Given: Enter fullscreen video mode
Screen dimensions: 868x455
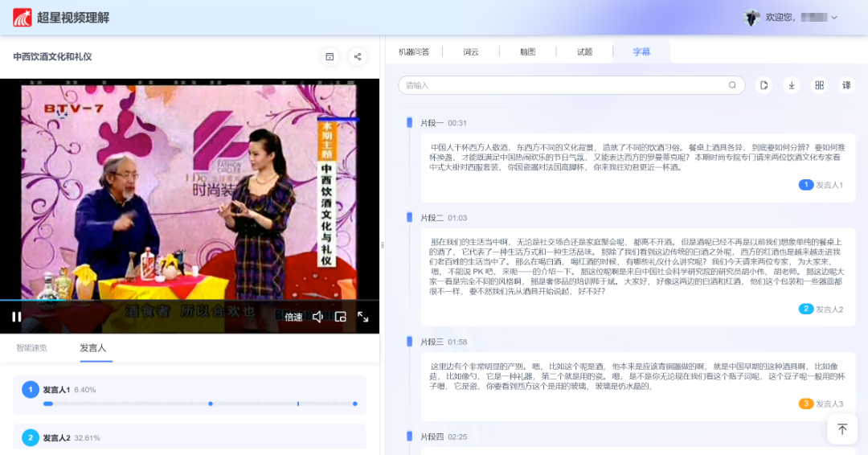Looking at the screenshot, I should [363, 317].
